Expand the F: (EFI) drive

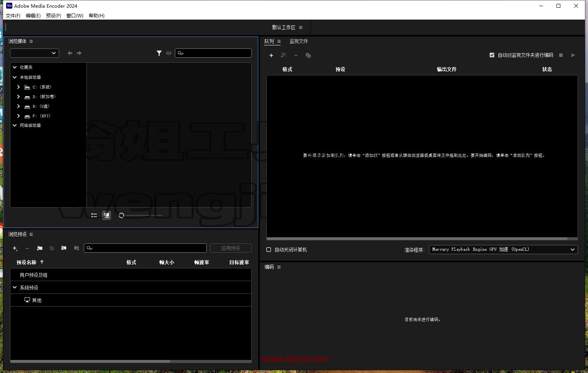[x=18, y=116]
